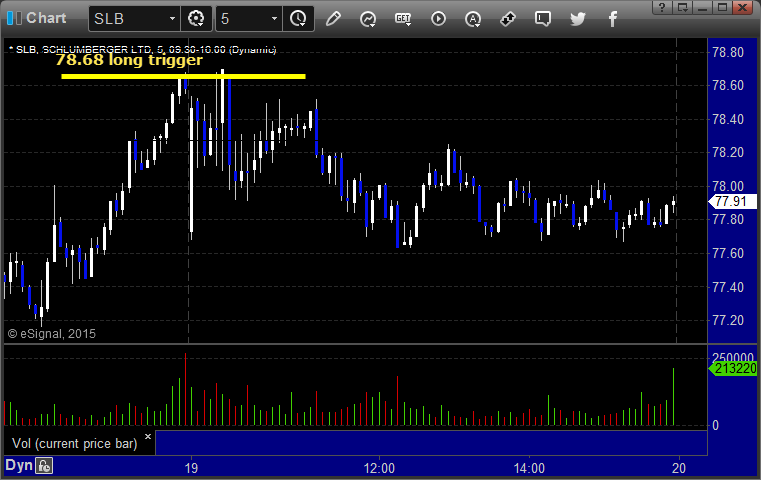
Task: Click the 77.60 price axis label
Action: (728, 253)
